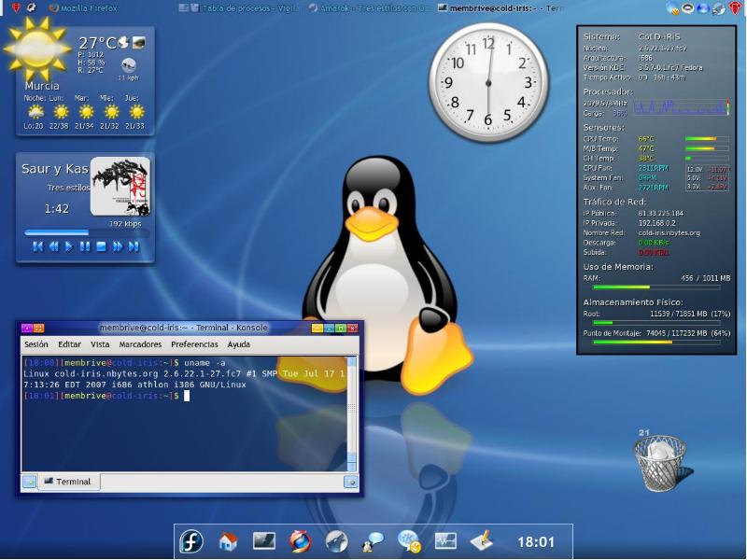Open the system monitor icon in the dock

coord(445,541)
